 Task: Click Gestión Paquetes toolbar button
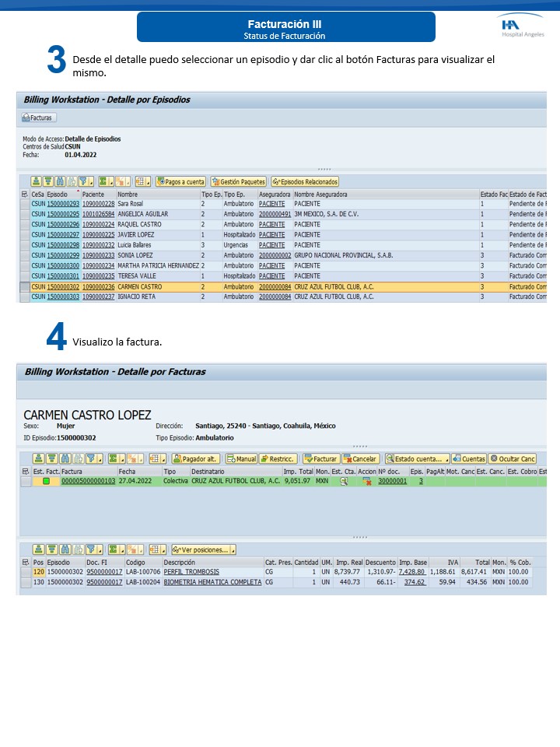238,181
